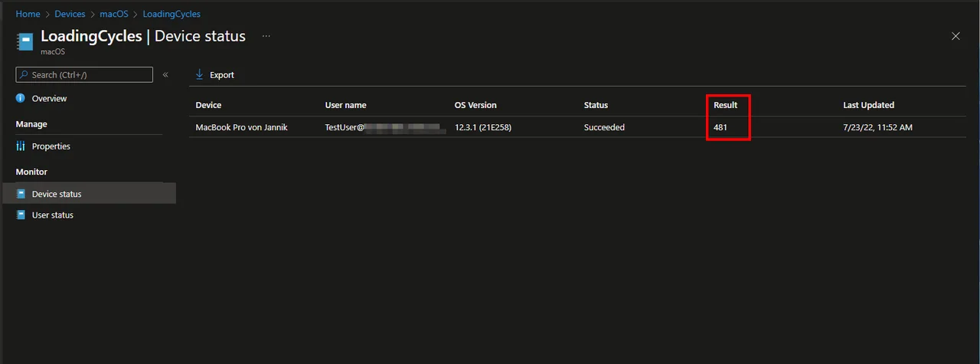The width and height of the screenshot is (980, 364).
Task: Click the Succeeded status cell
Action: click(604, 127)
